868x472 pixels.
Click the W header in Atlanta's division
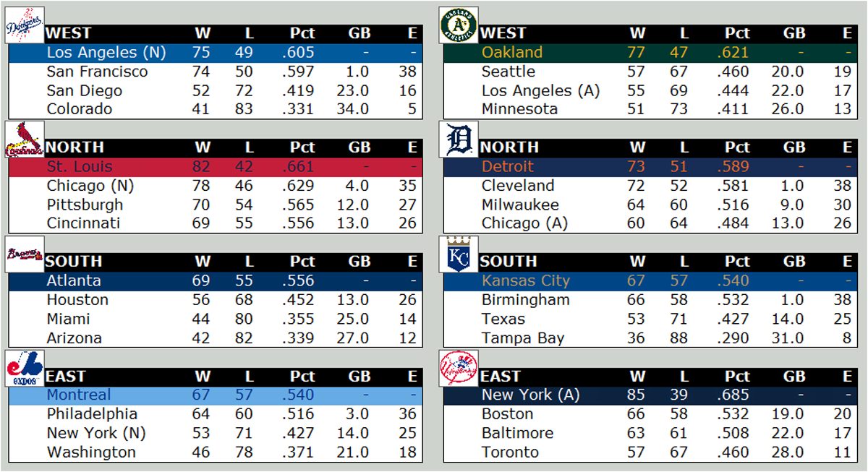(x=202, y=262)
